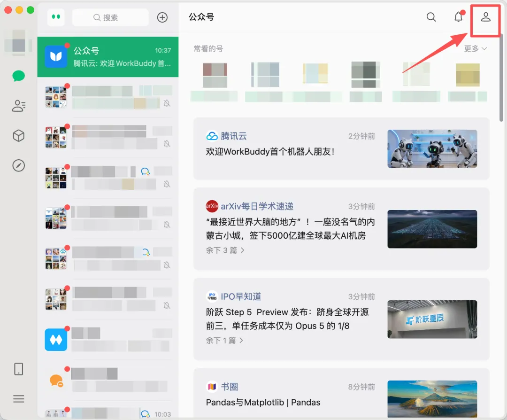Click the volcano thumbnail of 书圈 article

(x=432, y=399)
